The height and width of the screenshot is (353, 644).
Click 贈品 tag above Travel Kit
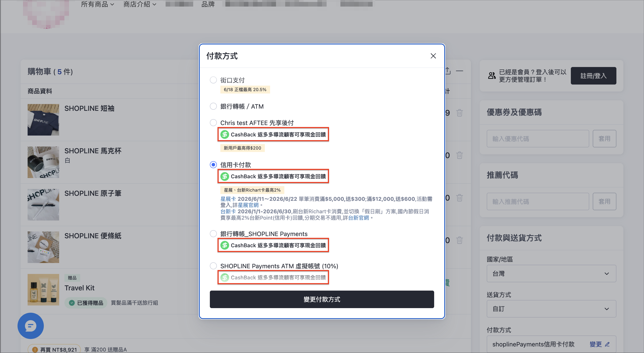(x=72, y=278)
